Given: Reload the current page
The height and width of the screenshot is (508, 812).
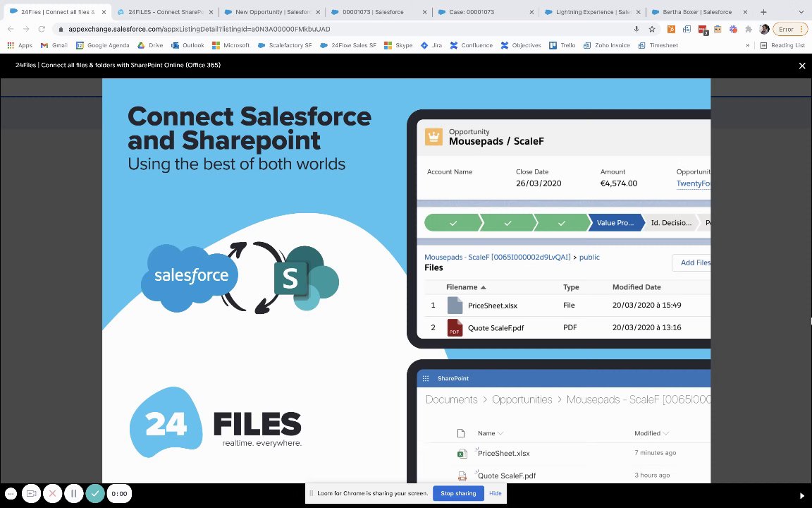Looking at the screenshot, I should tap(42, 29).
